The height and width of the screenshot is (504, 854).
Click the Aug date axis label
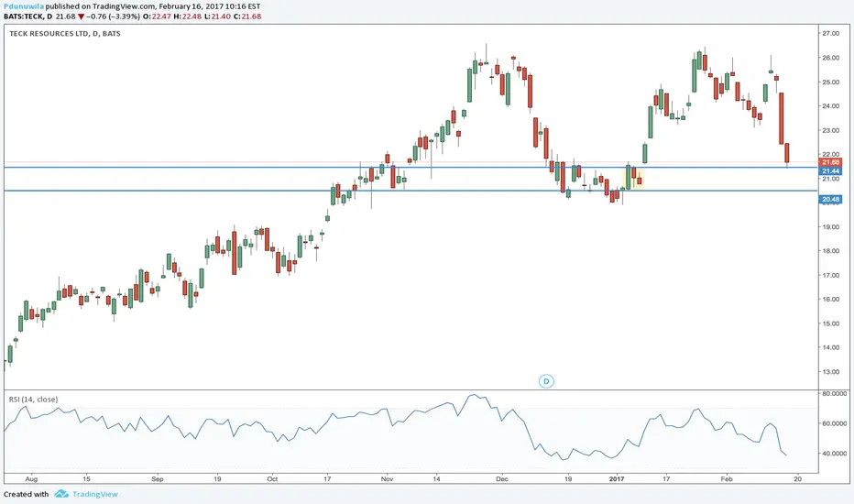coord(31,479)
